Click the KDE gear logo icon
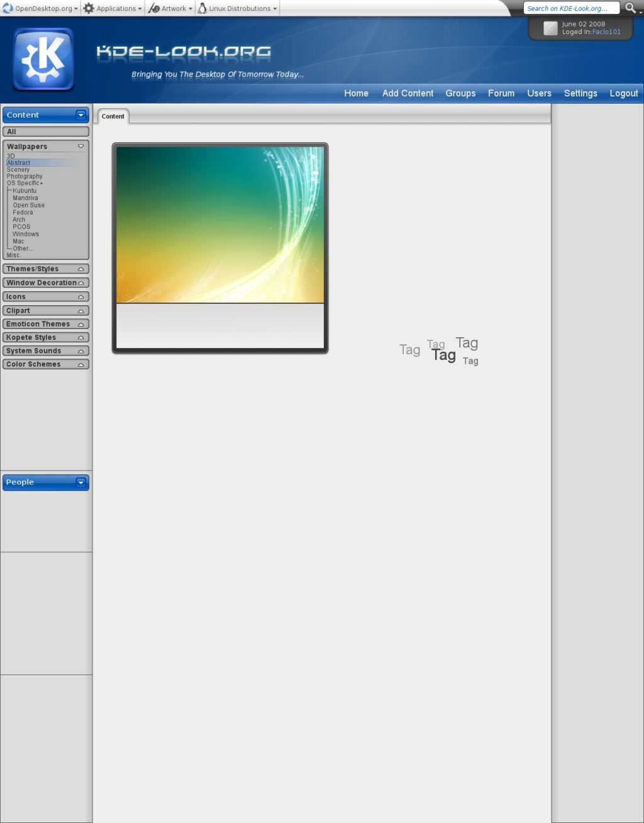The width and height of the screenshot is (644, 823). pos(43,60)
